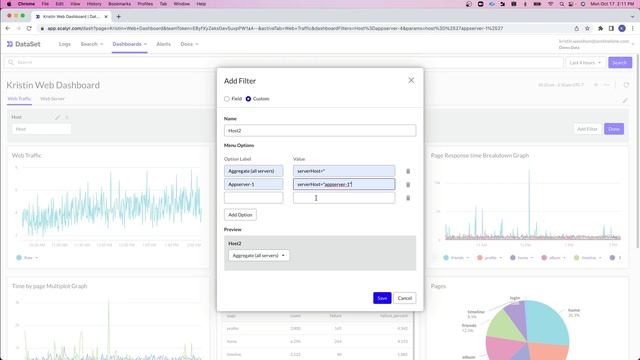Image resolution: width=640 pixels, height=360 pixels.
Task: Close the Add Filter dialog
Action: [x=411, y=80]
